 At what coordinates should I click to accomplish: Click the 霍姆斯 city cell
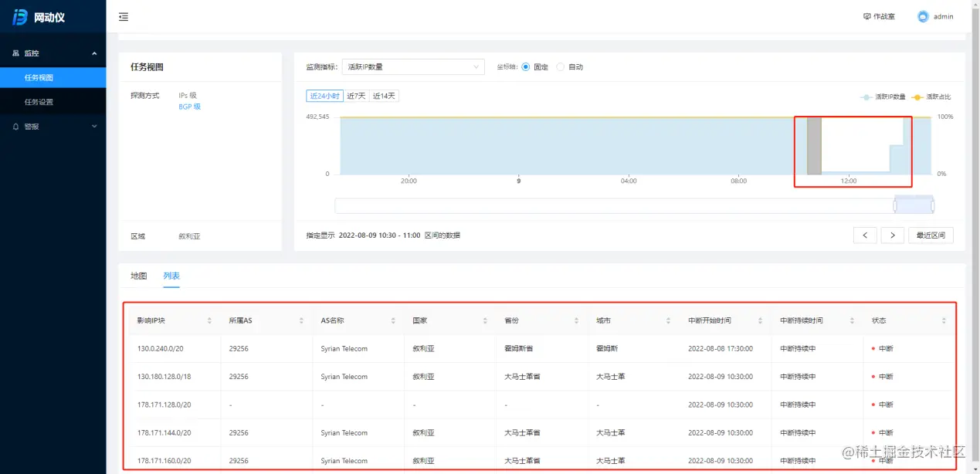pyautogui.click(x=607, y=349)
